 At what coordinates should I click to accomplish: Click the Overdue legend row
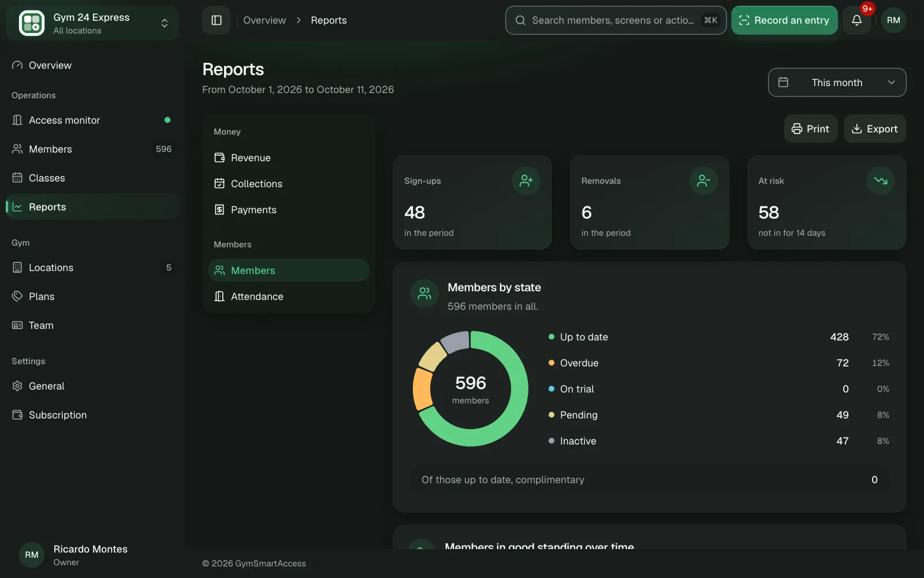(718, 363)
